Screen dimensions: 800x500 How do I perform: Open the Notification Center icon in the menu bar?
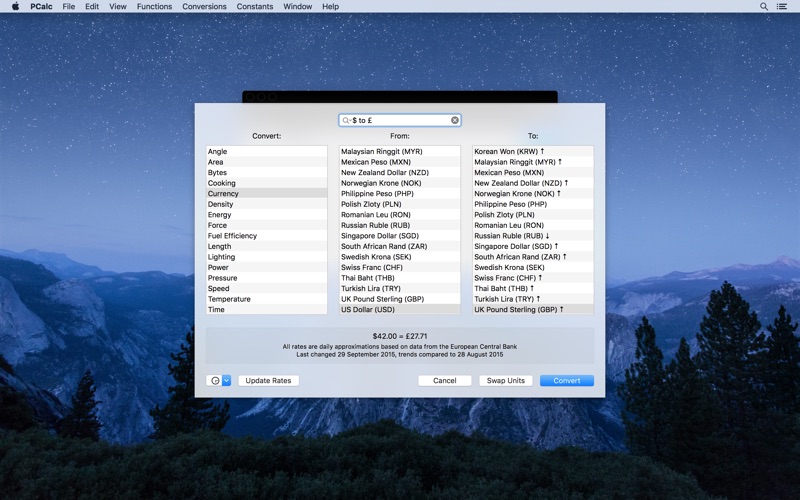pos(782,6)
